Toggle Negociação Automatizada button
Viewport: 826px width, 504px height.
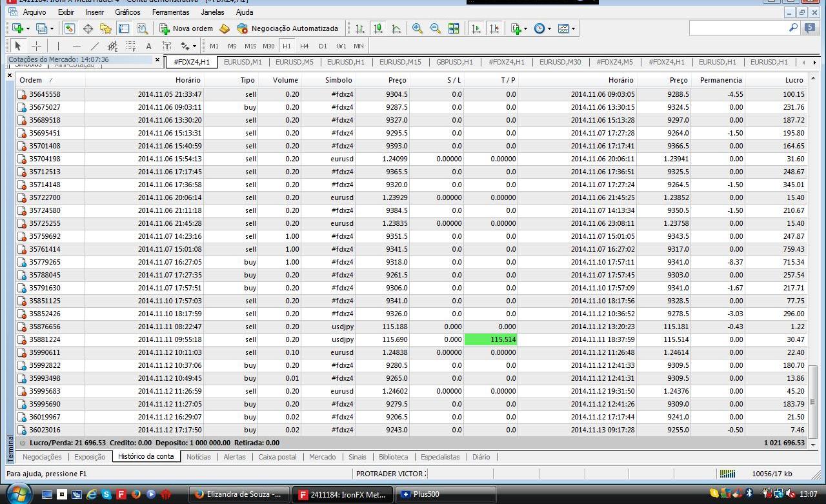(x=288, y=28)
